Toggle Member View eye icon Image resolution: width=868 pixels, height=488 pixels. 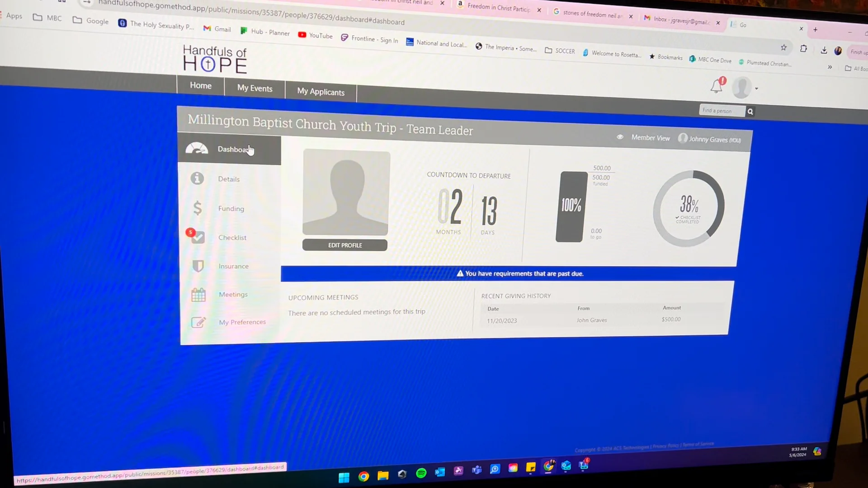click(620, 137)
